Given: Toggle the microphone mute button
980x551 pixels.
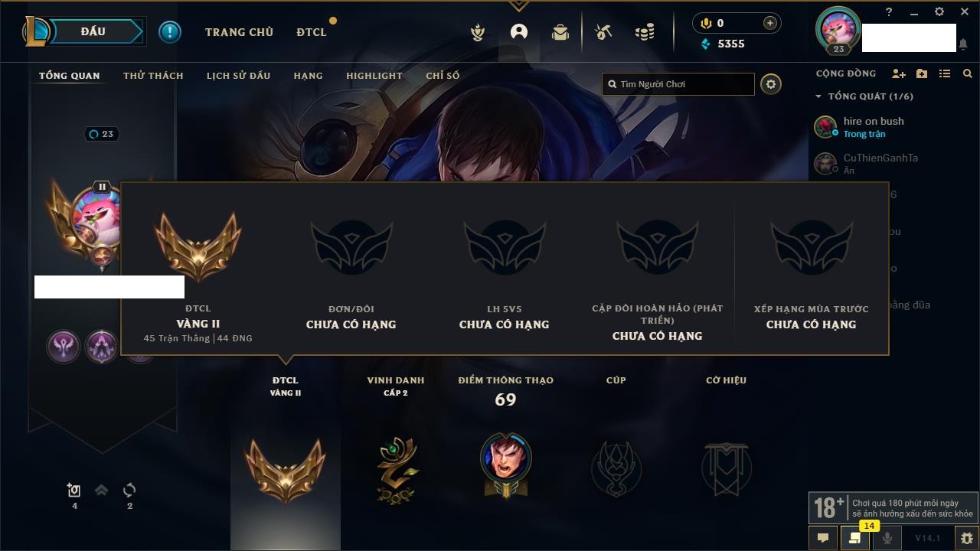Looking at the screenshot, I should [887, 538].
